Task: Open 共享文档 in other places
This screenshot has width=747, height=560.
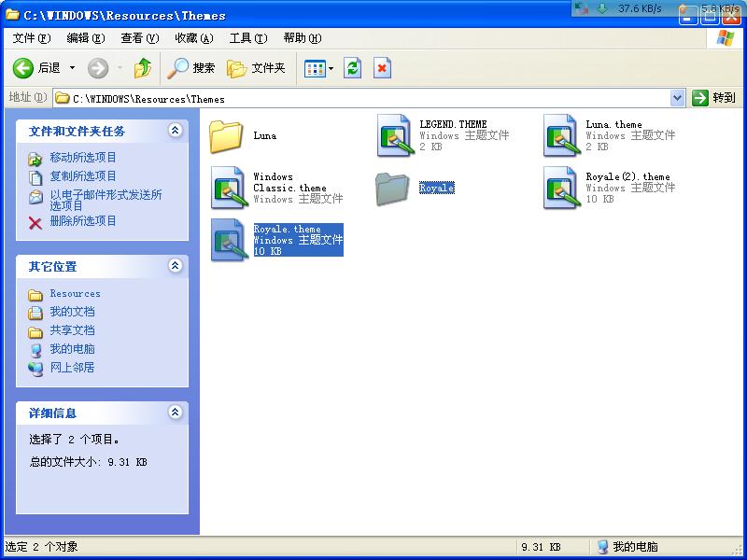Action: pos(73,330)
